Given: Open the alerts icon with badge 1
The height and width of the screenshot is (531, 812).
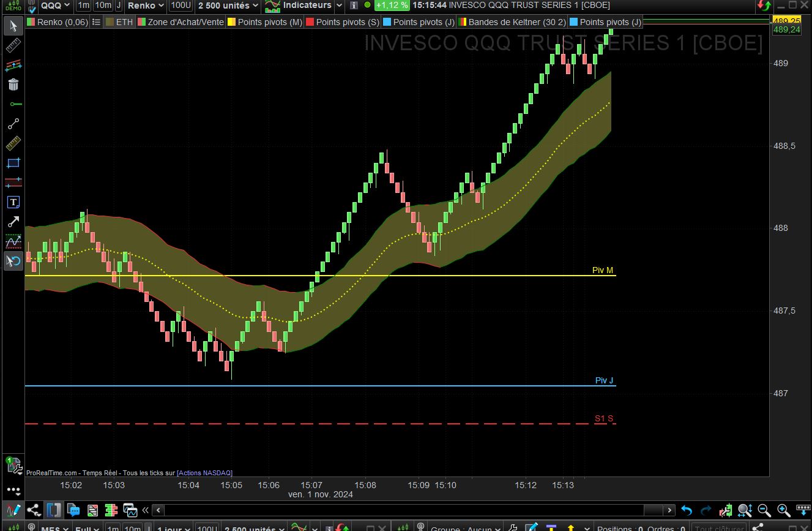Looking at the screenshot, I should pyautogui.click(x=13, y=465).
